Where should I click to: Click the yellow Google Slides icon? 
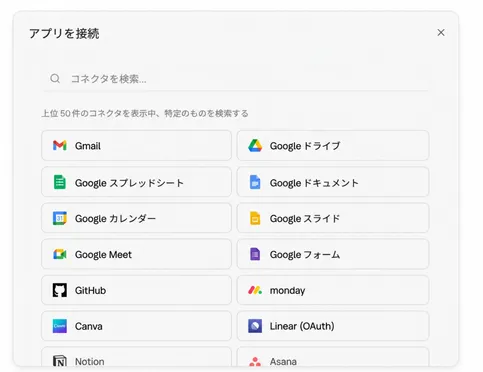255,218
